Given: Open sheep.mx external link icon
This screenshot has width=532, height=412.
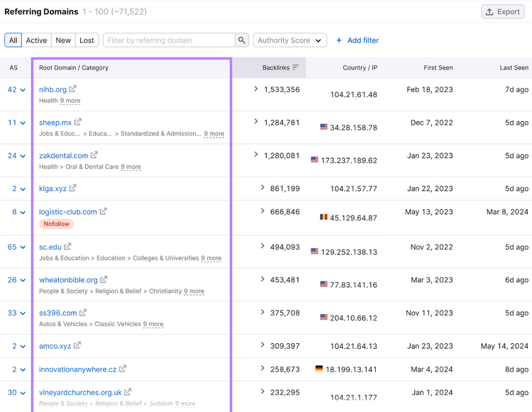Looking at the screenshot, I should (x=78, y=122).
